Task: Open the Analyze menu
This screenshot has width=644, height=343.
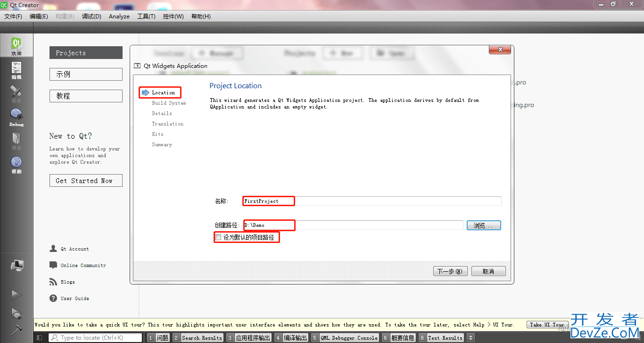Action: pos(119,16)
